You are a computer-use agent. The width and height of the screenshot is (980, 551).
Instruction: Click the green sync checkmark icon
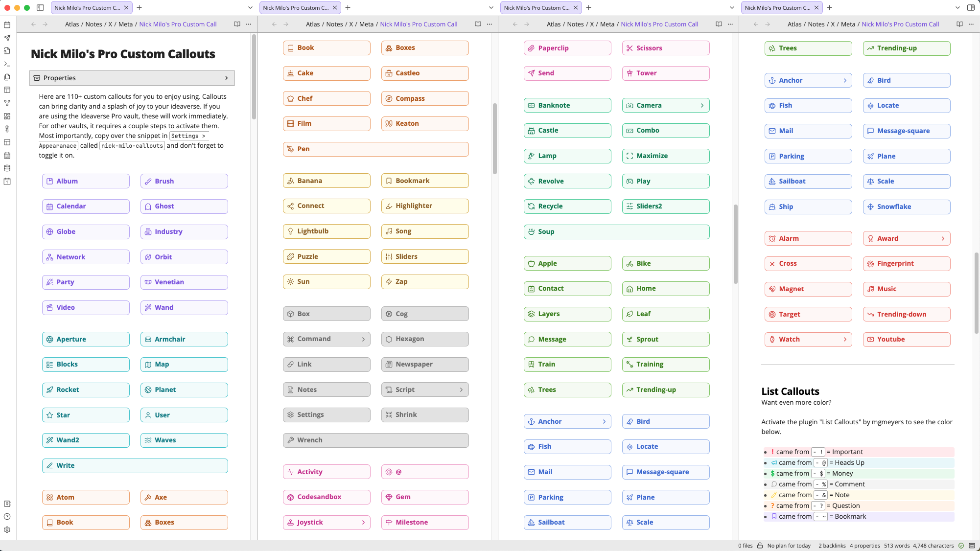tap(961, 546)
